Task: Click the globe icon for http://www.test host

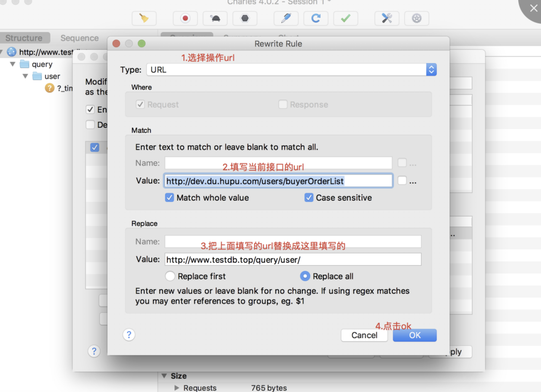Action: (11, 52)
